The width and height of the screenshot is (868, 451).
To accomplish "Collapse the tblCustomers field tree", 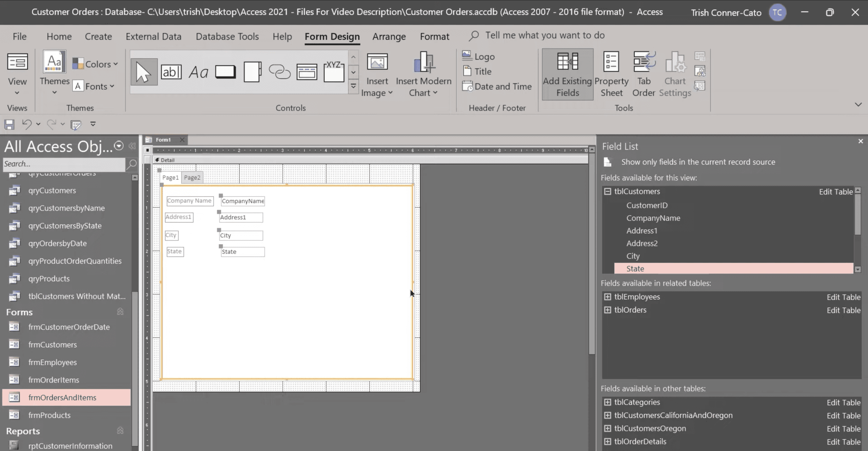I will point(607,191).
